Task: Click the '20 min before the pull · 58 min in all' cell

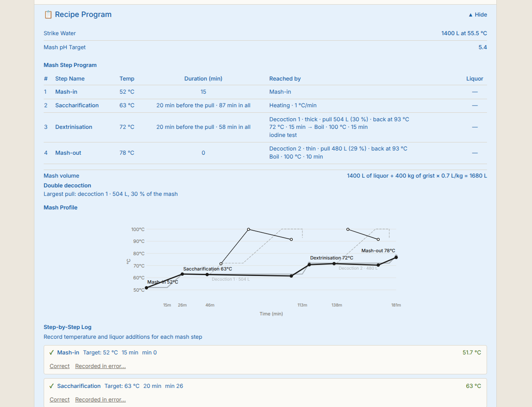Action: 203,127
